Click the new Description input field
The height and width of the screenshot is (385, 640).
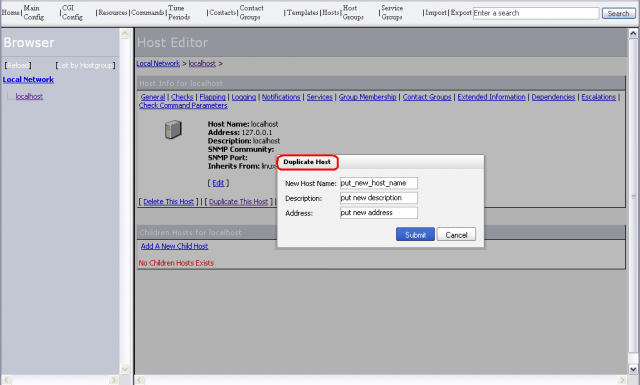click(378, 198)
